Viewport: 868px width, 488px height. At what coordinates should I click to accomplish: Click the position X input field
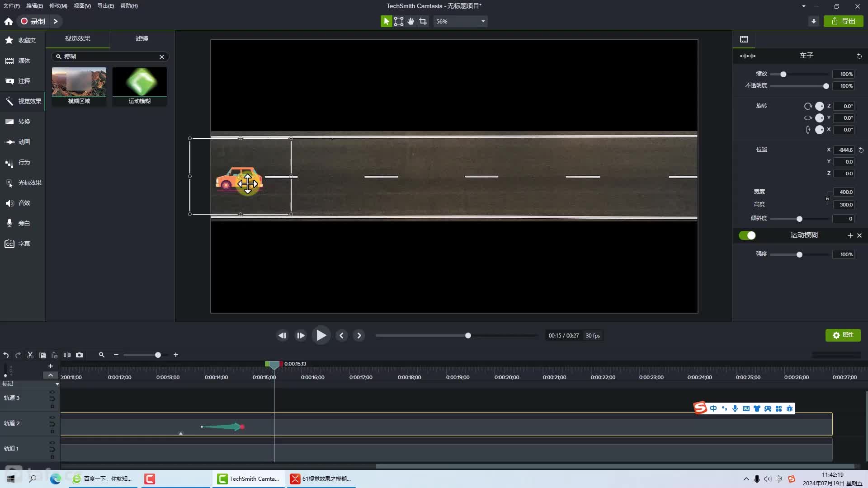[x=845, y=150]
